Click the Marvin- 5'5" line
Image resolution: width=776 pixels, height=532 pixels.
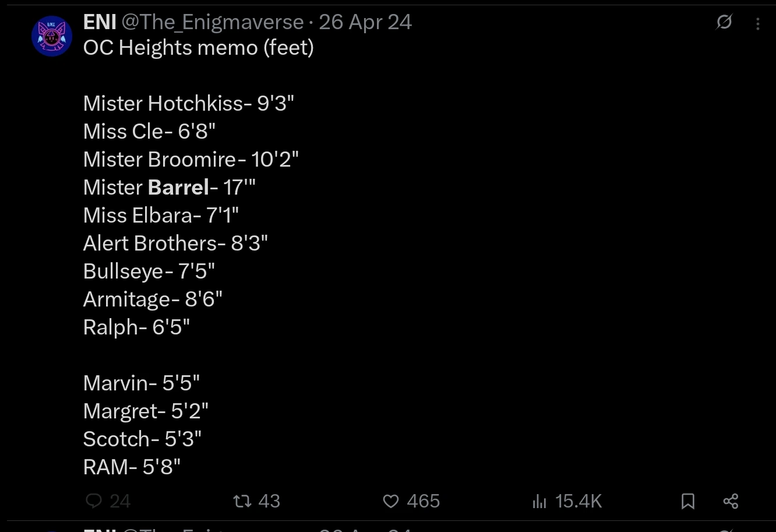pos(142,383)
